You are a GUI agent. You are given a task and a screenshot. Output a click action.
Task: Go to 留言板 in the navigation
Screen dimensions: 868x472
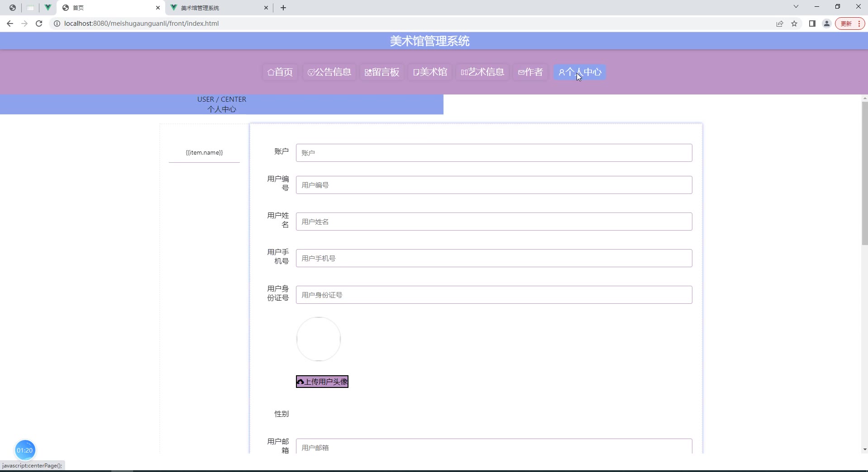382,72
